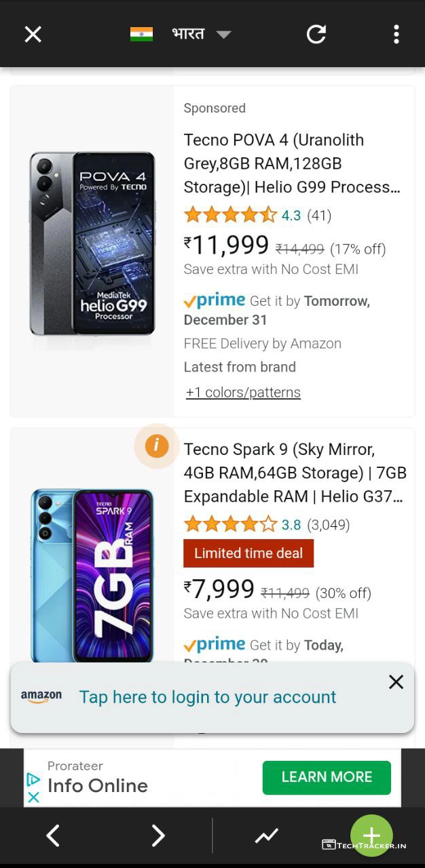
Task: Open Tecno Spark 9 product title
Action: [295, 473]
